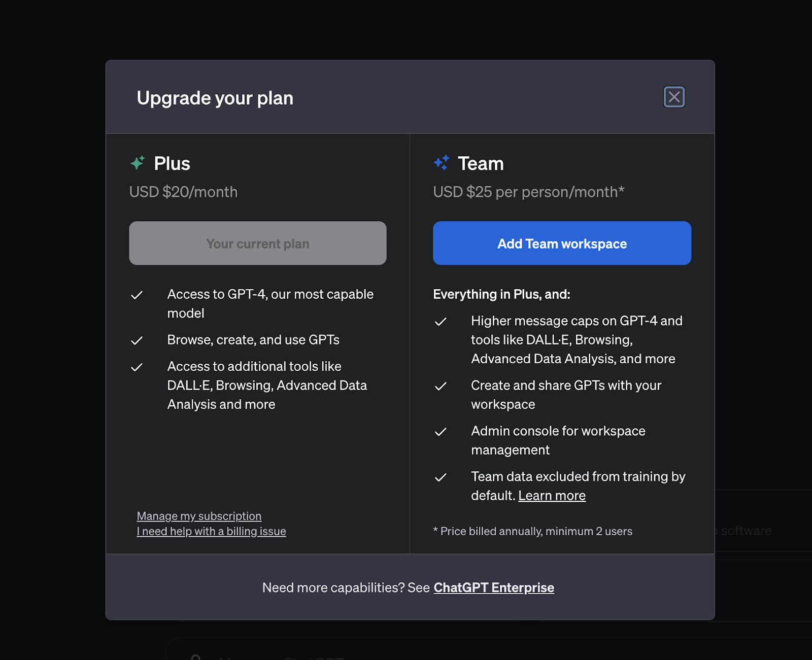Click checkmark beside Higher message caps
The width and height of the screenshot is (812, 660).
(x=441, y=322)
